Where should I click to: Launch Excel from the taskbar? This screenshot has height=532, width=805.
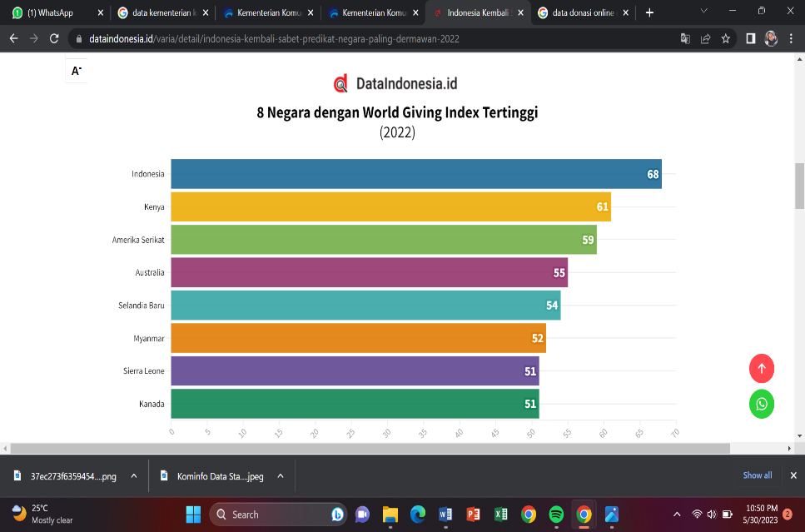tap(500, 514)
